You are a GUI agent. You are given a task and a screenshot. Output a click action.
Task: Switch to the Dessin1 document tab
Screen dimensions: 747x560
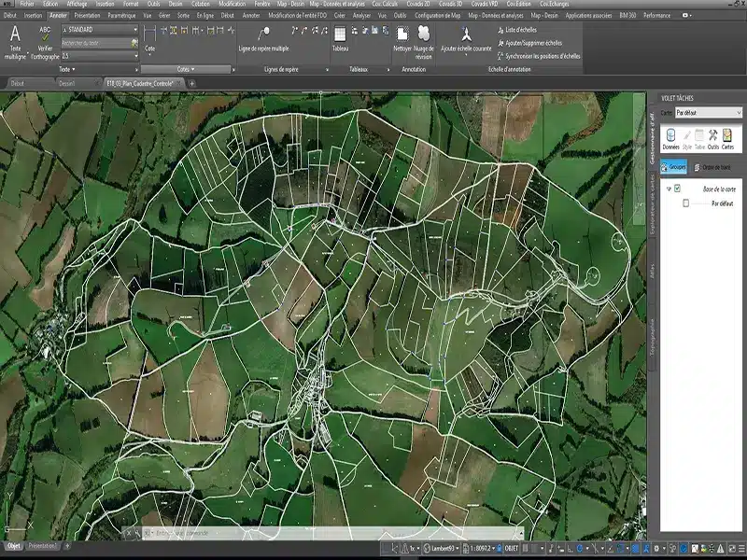[x=67, y=83]
